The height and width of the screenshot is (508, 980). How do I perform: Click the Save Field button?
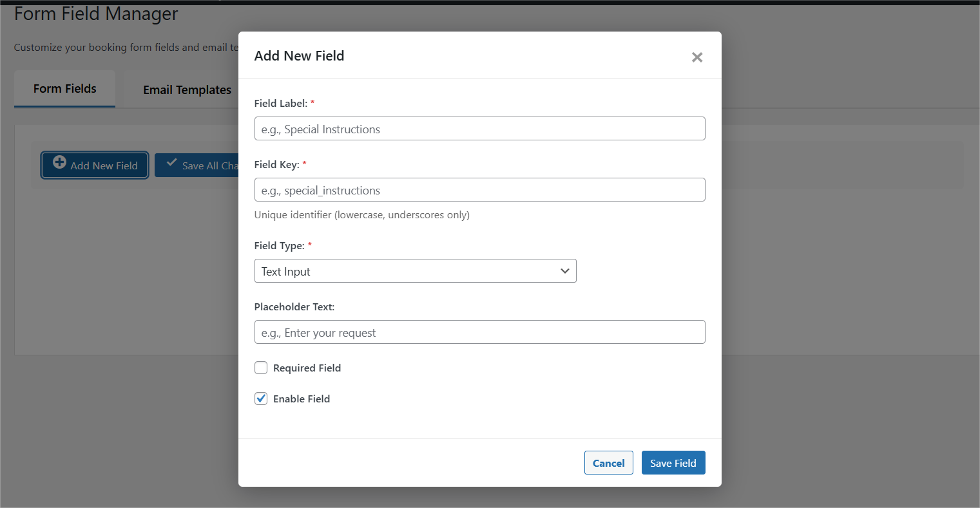point(673,462)
